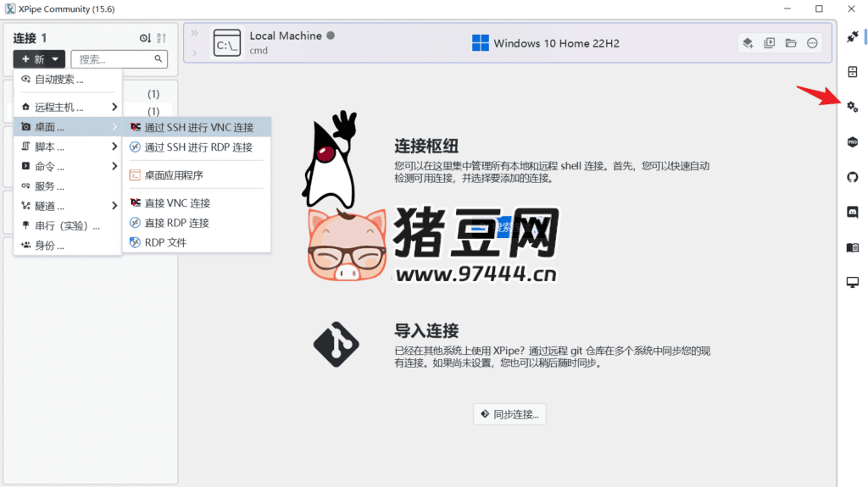Select 直接 RDP 连接 submenu item
This screenshot has width=868, height=487.
[197, 223]
